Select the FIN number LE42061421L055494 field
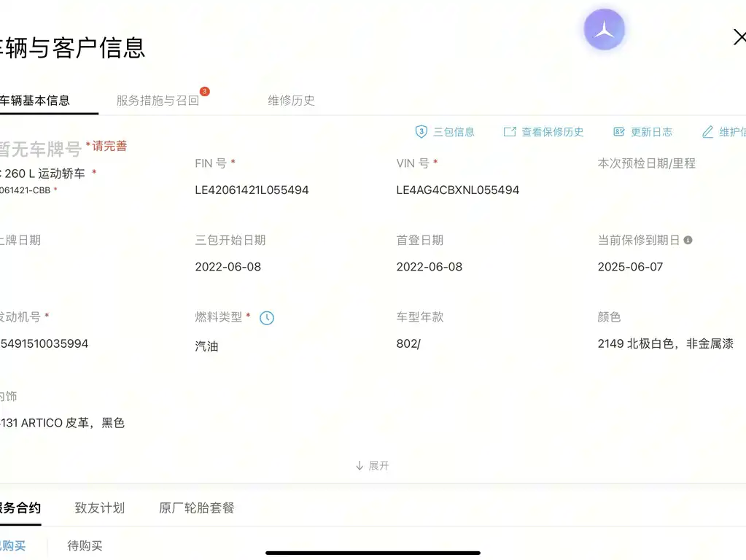 252,190
